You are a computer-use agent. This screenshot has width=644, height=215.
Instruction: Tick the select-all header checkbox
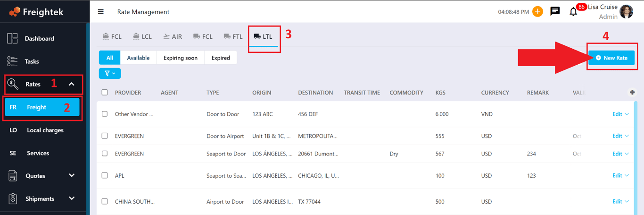point(105,93)
